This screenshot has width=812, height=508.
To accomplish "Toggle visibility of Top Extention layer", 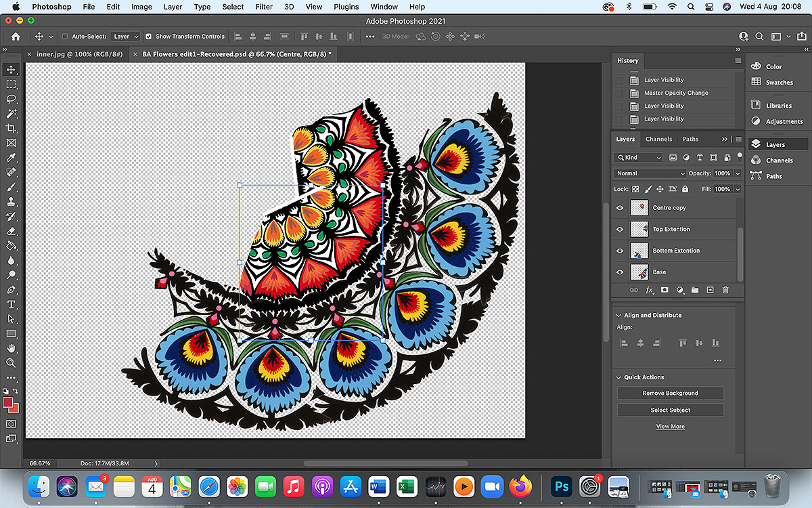I will 620,230.
